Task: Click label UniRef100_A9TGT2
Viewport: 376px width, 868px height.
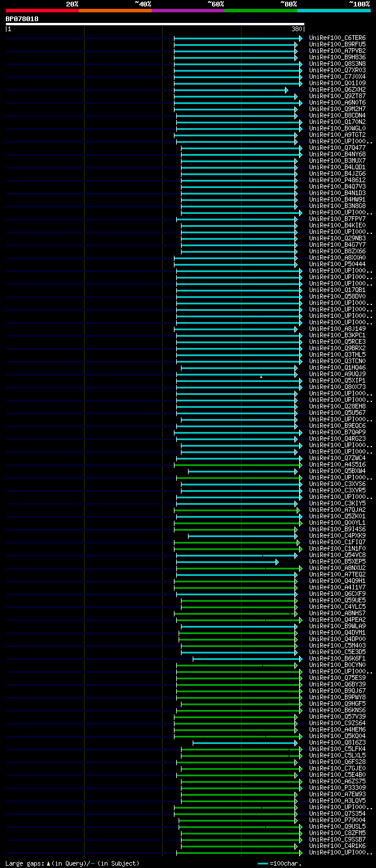Action: 337,135
